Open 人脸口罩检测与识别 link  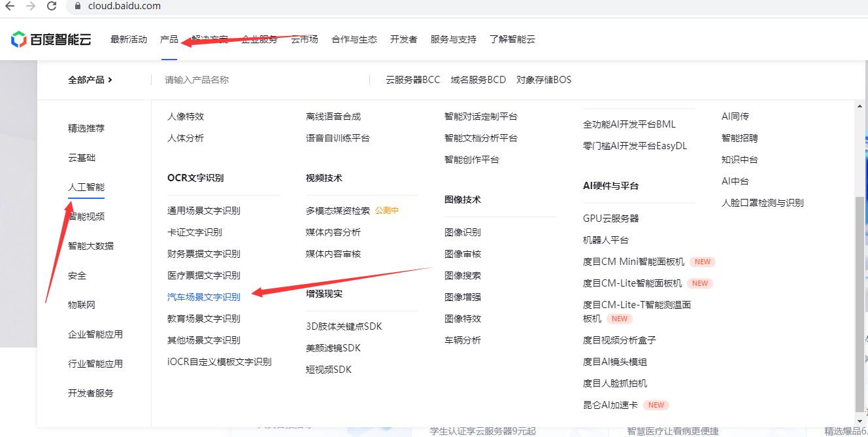pyautogui.click(x=763, y=203)
